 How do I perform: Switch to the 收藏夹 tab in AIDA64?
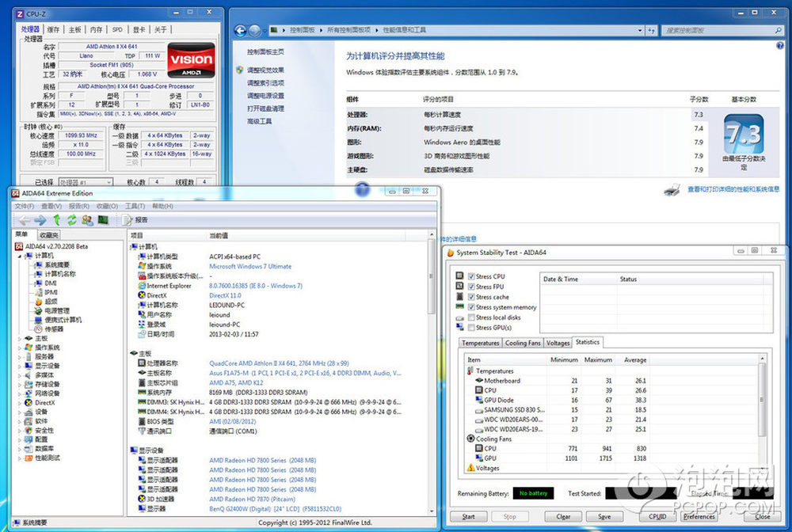[49, 235]
